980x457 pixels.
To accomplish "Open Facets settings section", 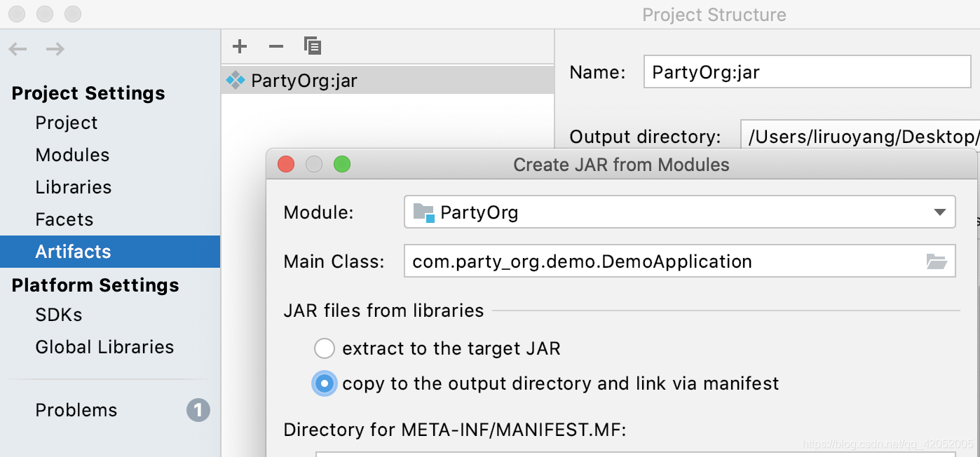I will click(64, 219).
